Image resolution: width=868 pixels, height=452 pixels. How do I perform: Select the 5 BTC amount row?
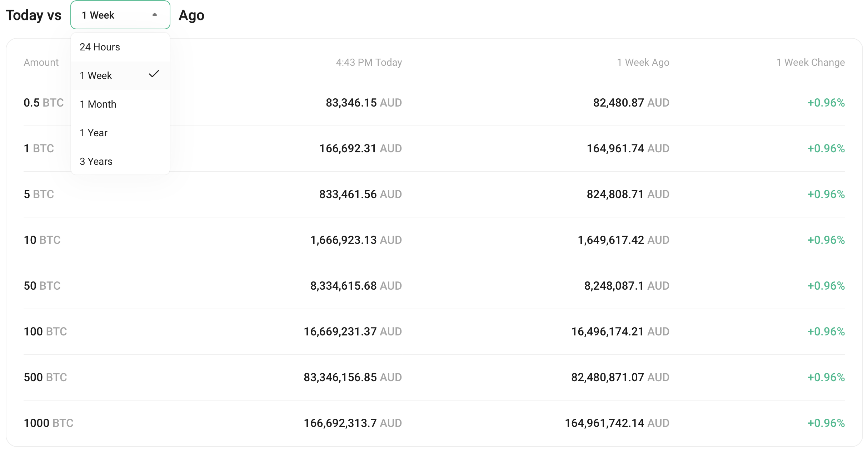(39, 194)
